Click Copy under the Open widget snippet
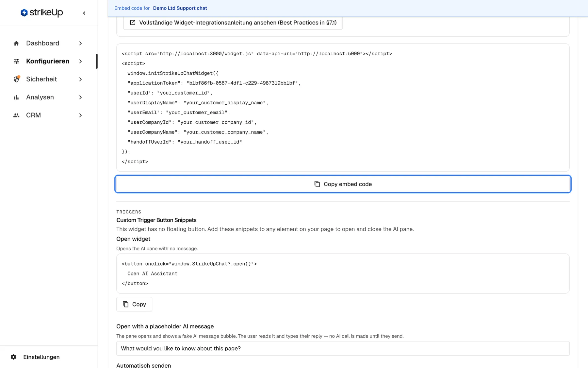Viewport: 588px width, 368px height. [x=134, y=304]
